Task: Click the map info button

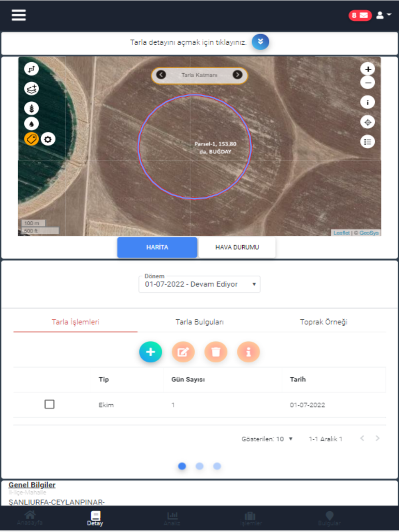Action: (x=367, y=102)
